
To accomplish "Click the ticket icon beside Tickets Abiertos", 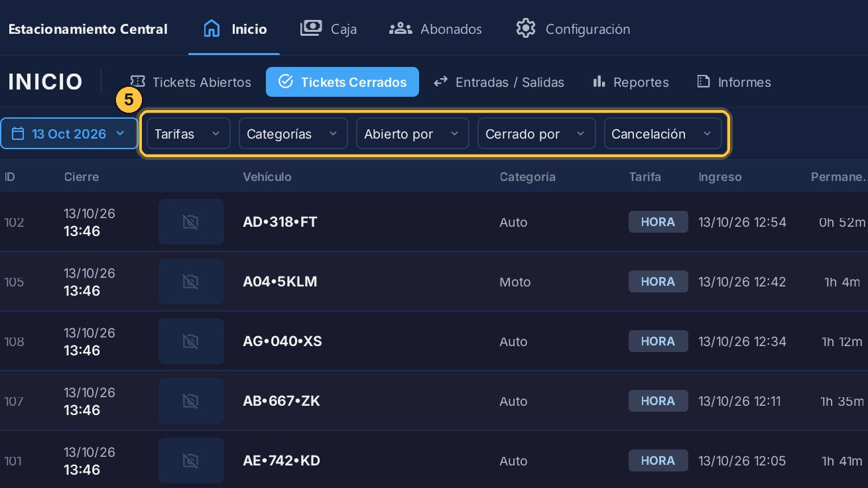I will (x=138, y=82).
